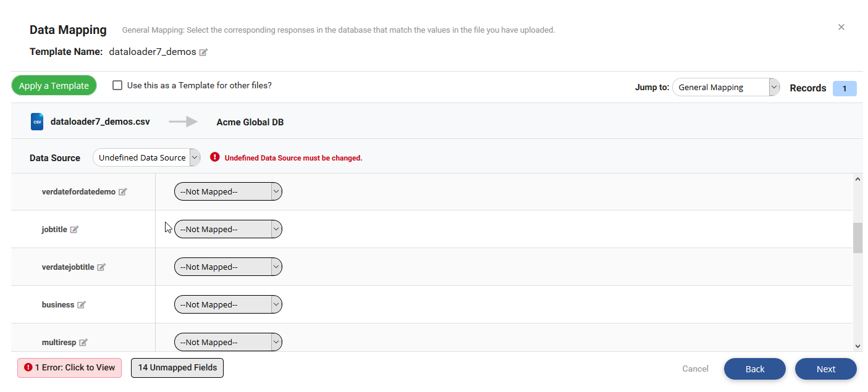Screen dimensions: 868x392
Task: Open verdatefordatedemo mapping dropdown
Action: point(228,192)
